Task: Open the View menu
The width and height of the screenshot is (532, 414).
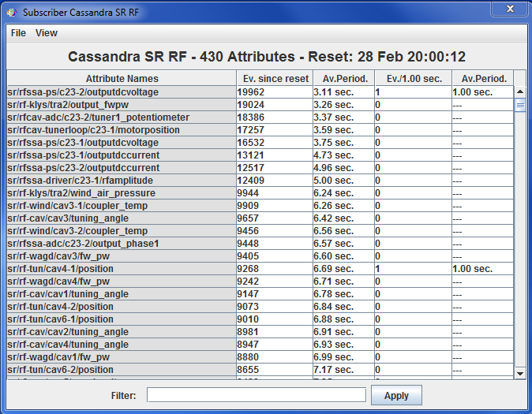Action: 47,33
